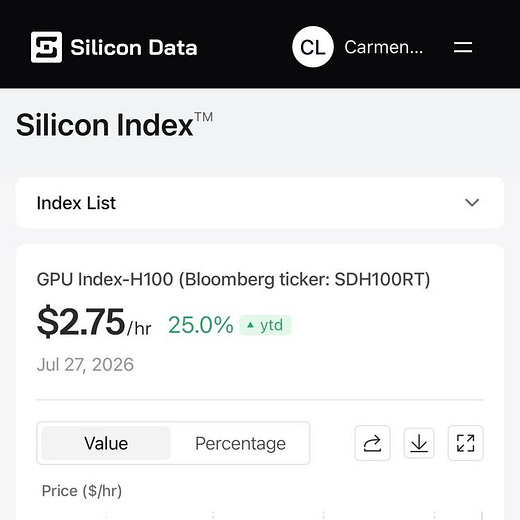Click the Silicon Data brand name
Image resolution: width=520 pixels, height=520 pixels.
pos(134,47)
